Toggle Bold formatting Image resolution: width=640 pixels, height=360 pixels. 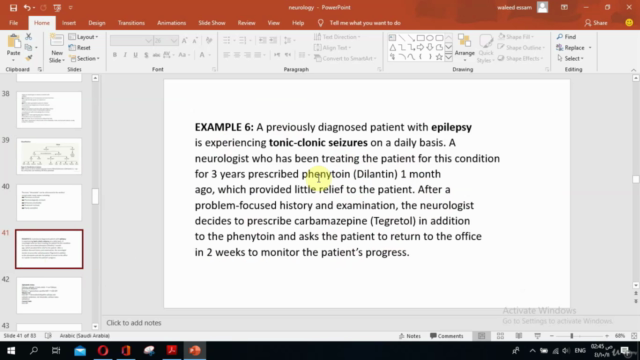coord(115,55)
